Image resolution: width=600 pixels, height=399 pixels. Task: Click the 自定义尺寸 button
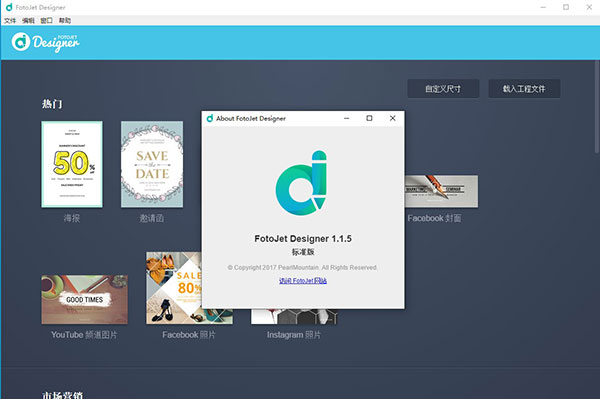tap(443, 89)
